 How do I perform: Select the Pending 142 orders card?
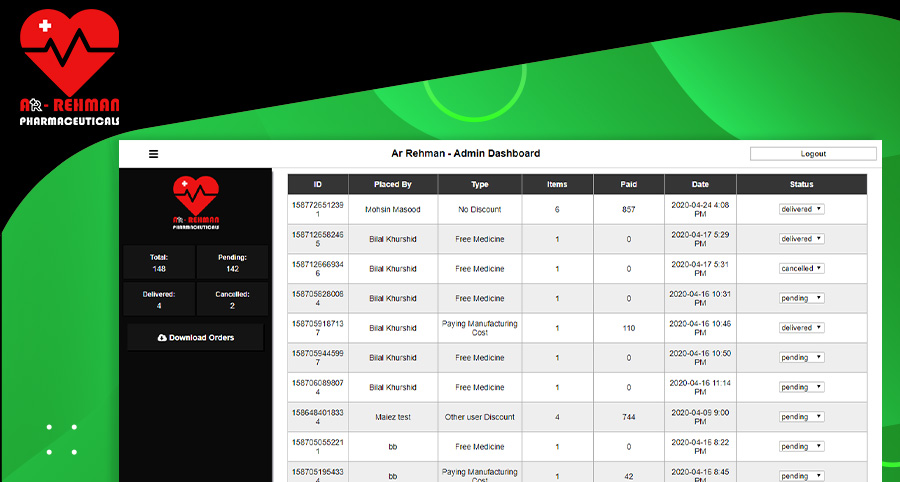(231, 262)
